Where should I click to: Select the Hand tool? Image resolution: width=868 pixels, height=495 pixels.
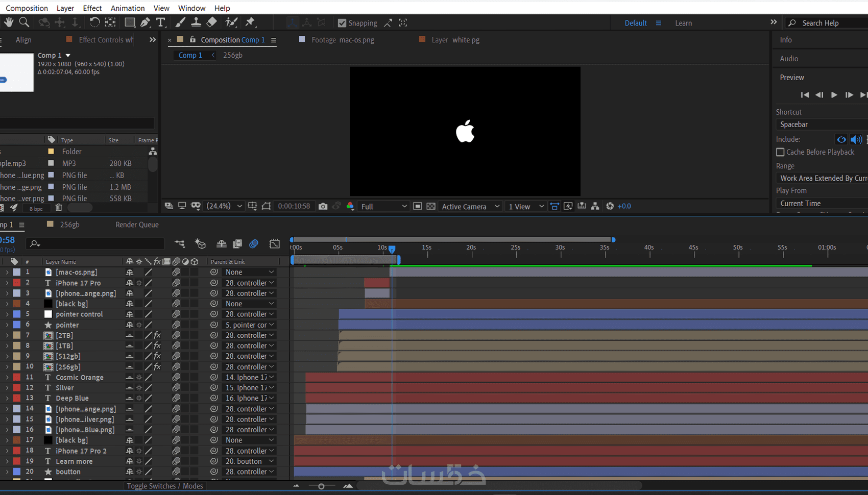9,22
